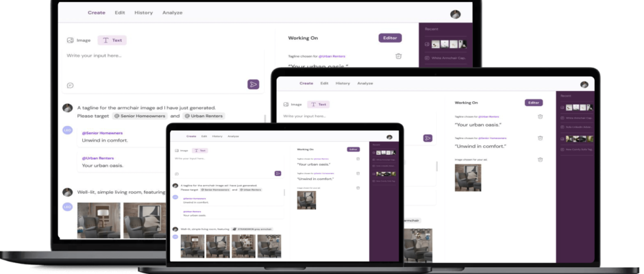Click send button on small front laptop

click(277, 173)
